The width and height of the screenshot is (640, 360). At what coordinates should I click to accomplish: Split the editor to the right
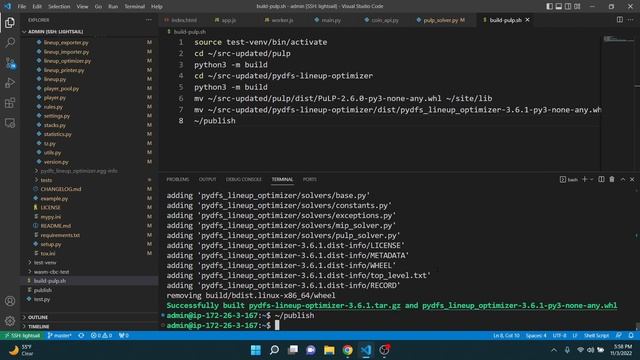pyautogui.click(x=620, y=20)
